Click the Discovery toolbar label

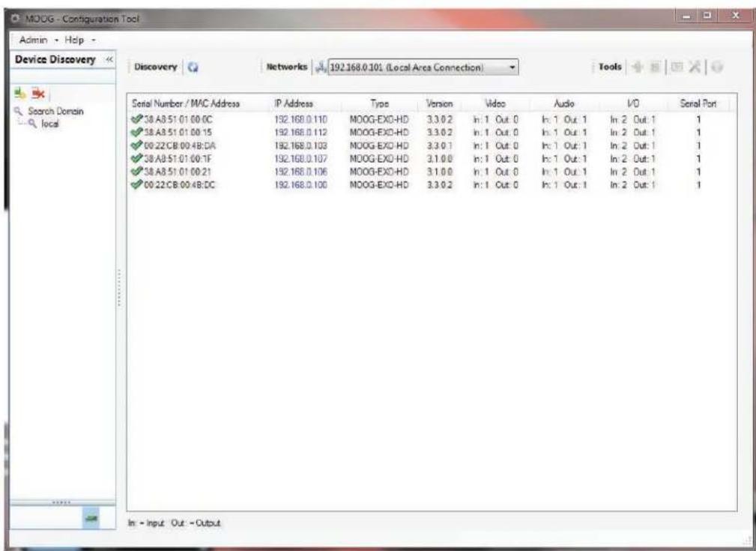(155, 67)
